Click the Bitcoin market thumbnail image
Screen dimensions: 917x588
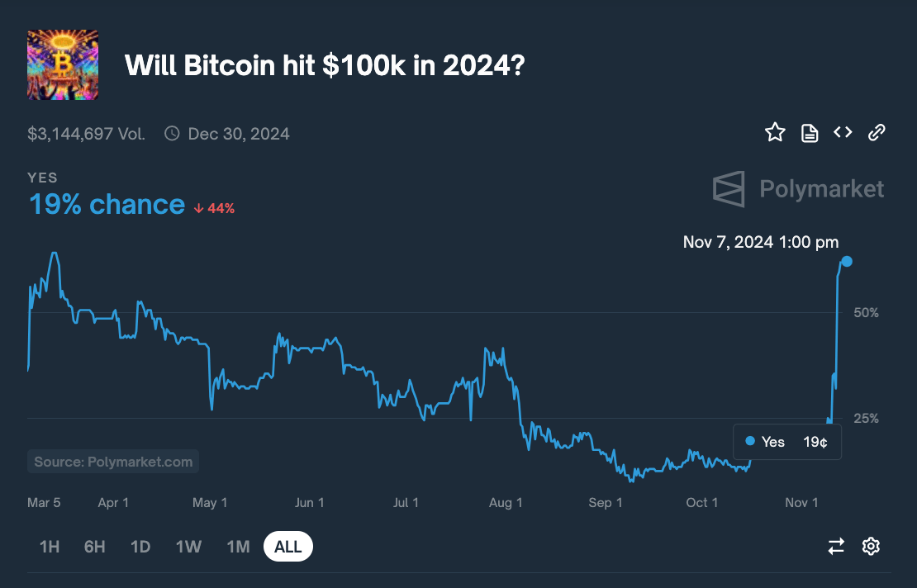pos(63,65)
